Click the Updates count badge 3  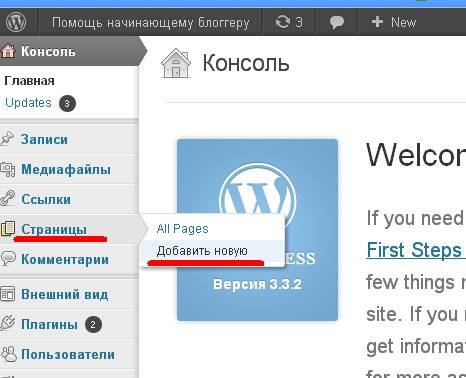[67, 104]
